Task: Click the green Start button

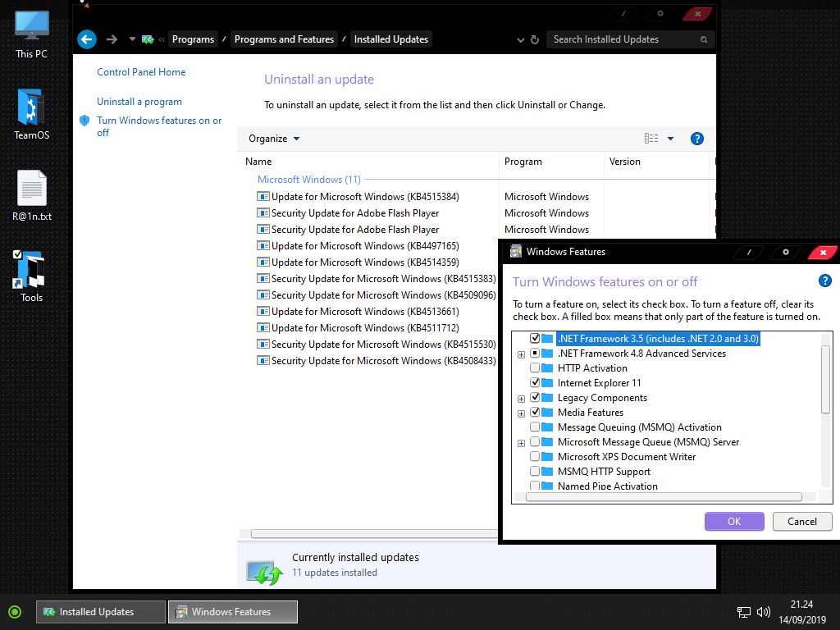Action: pos(15,612)
